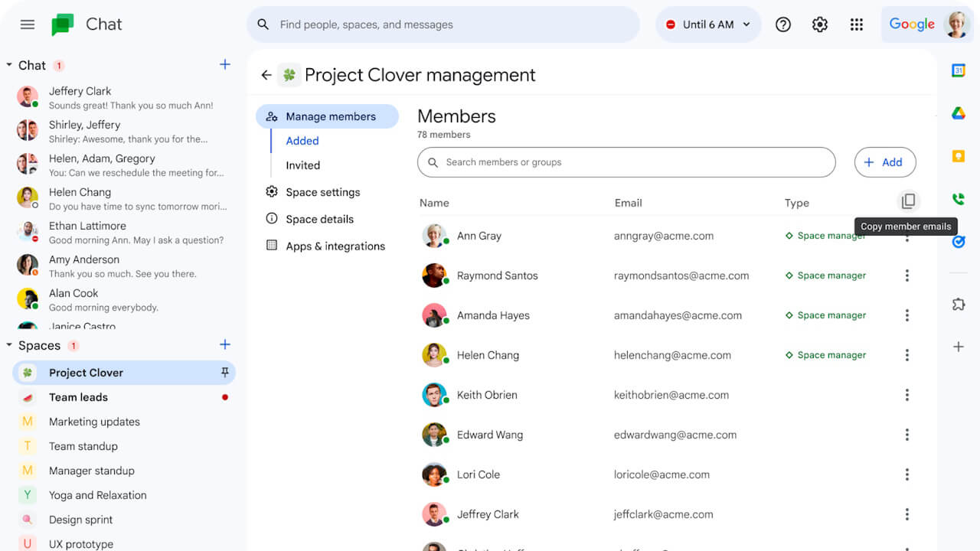Collapse the Chat conversations section
This screenshot has width=980, height=551.
[9, 65]
